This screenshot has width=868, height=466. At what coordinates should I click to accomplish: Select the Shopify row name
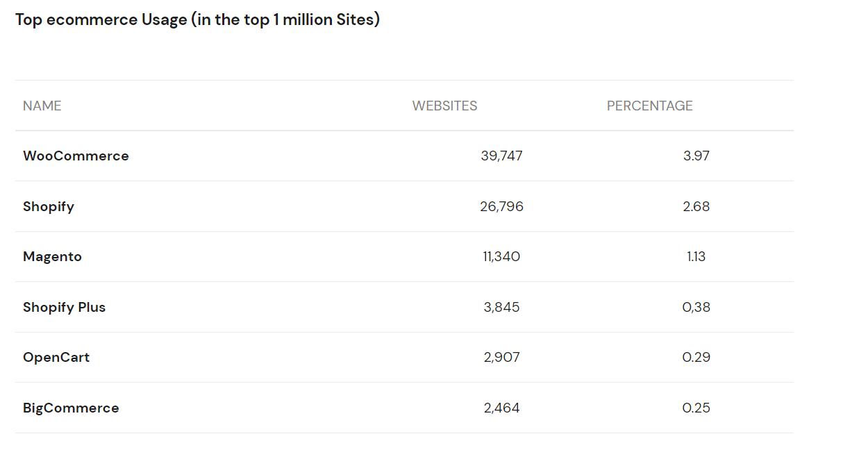(x=49, y=206)
